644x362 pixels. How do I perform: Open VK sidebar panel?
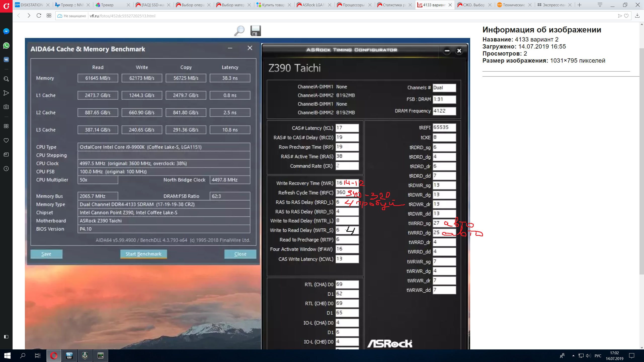(x=6, y=60)
